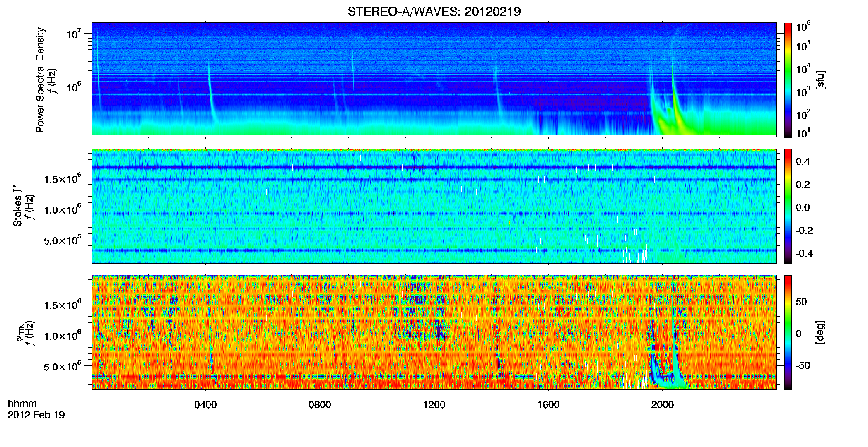
Task: Click the 0400 time tick label
Action: (x=205, y=404)
